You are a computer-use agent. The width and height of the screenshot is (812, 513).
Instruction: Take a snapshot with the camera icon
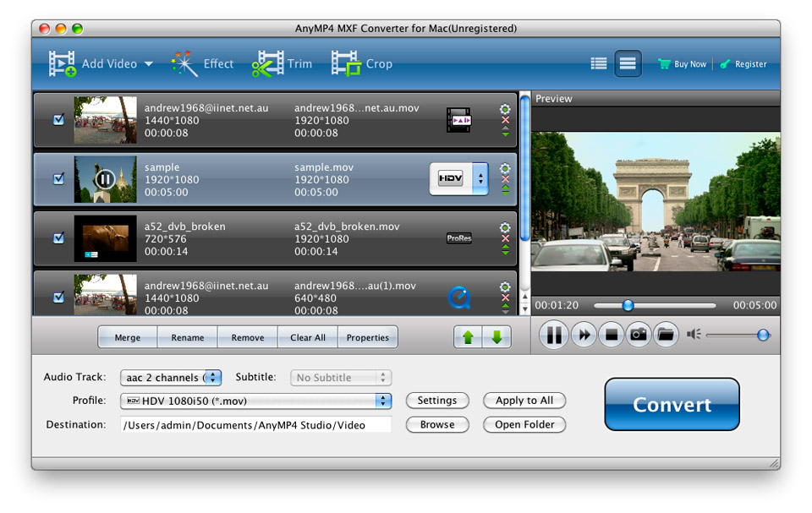(x=638, y=336)
